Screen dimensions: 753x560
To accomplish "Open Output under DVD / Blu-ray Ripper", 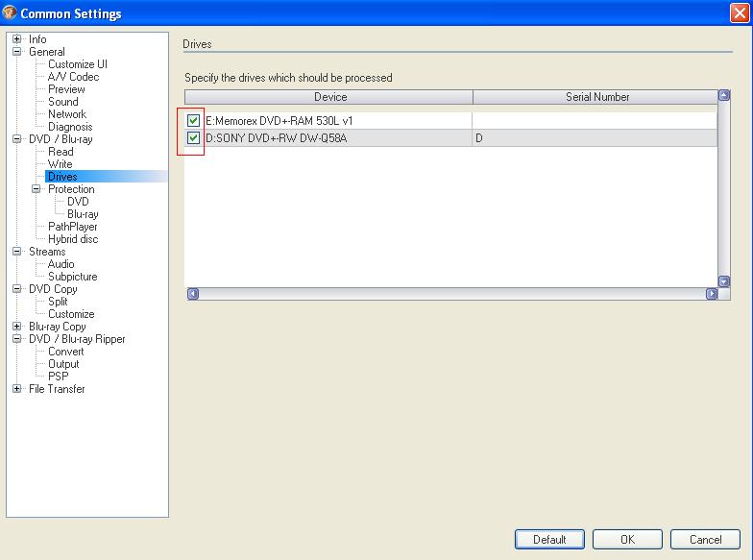I will coord(63,363).
